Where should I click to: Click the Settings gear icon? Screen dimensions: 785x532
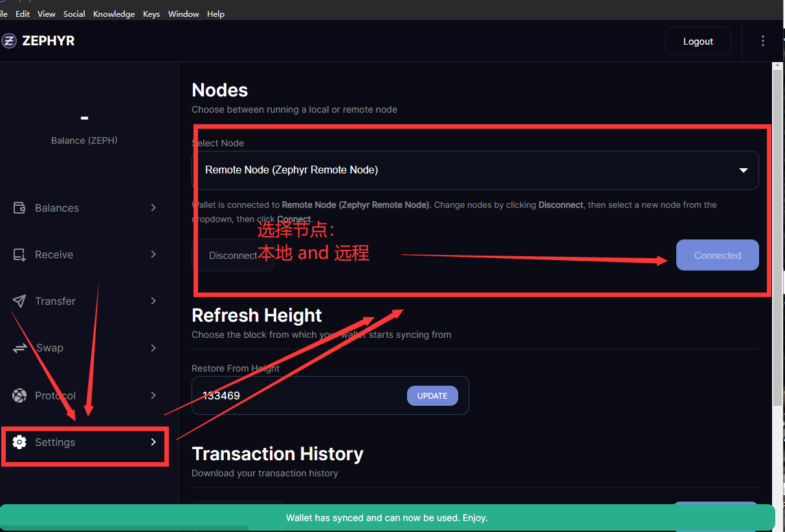pyautogui.click(x=19, y=442)
